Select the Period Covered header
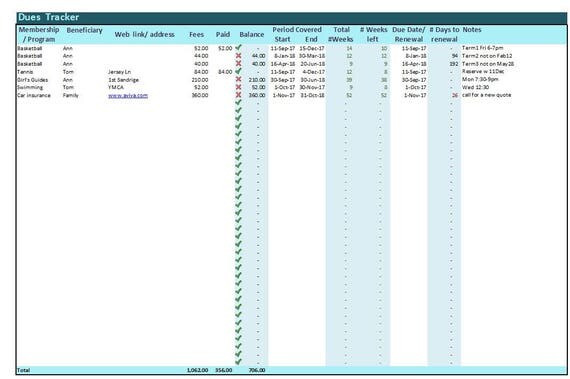Screen dimensions: 570x379 click(297, 30)
